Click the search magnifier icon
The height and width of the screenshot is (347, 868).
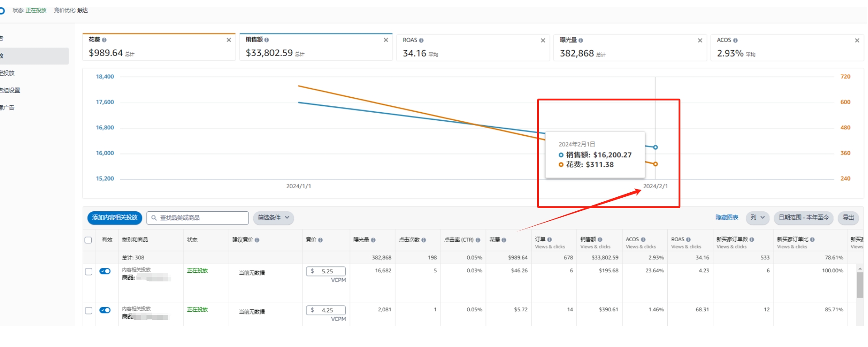click(154, 218)
